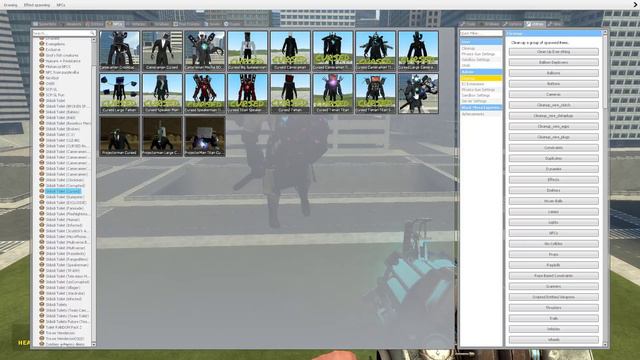The image size is (640, 360).
Task: Spawn the Cursed Large Tvman NPC
Action: [120, 93]
